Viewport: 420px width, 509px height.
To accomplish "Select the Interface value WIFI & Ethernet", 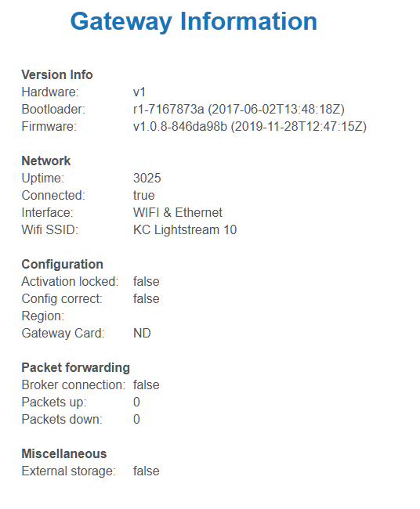I will click(178, 213).
